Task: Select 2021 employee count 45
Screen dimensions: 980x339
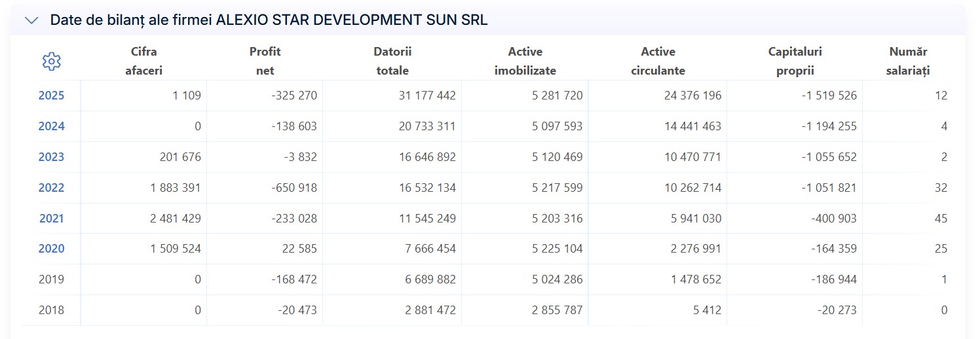Action: tap(941, 219)
